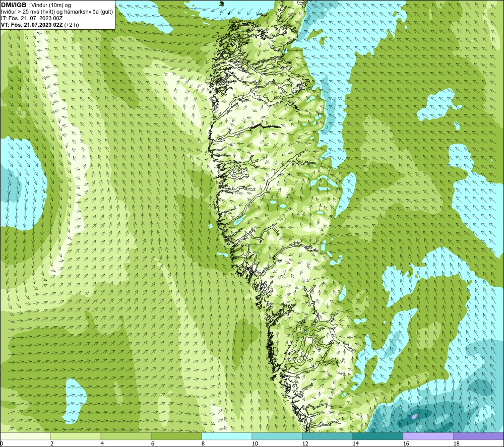Click the darker green 6–8 m/s legend swatch

pyautogui.click(x=176, y=436)
